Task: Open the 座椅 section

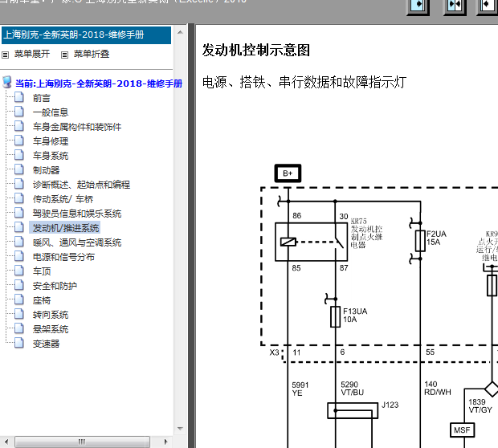Action: click(42, 300)
